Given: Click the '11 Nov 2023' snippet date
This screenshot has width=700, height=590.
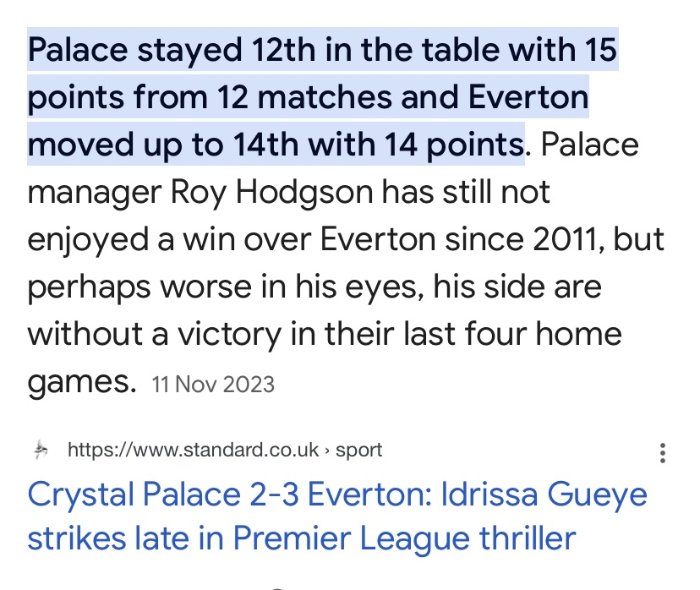Looking at the screenshot, I should (x=213, y=385).
